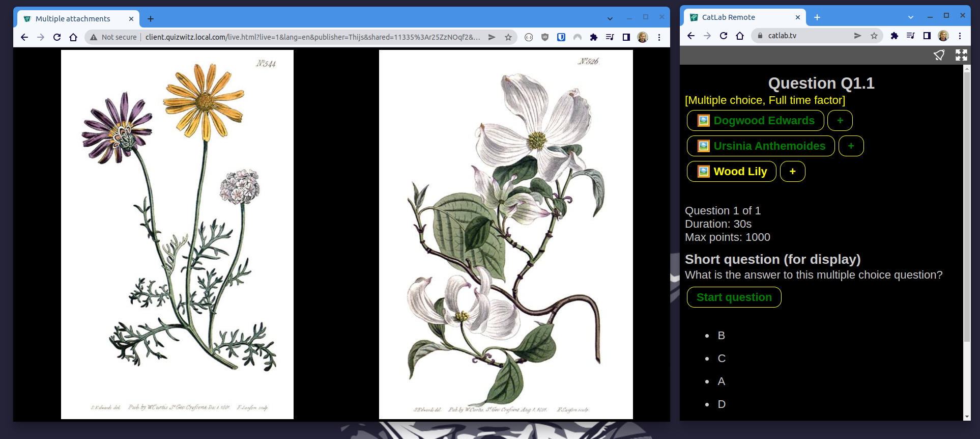Open profile avatar in quizwitz browser window
Viewport: 980px width, 439px height.
pyautogui.click(x=643, y=37)
